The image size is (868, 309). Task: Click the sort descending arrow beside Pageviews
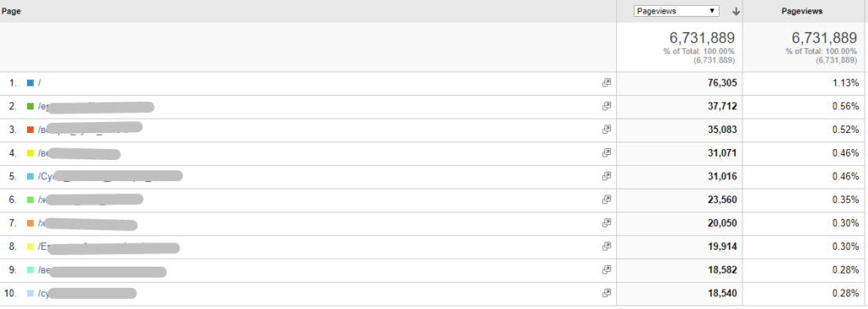(x=736, y=11)
